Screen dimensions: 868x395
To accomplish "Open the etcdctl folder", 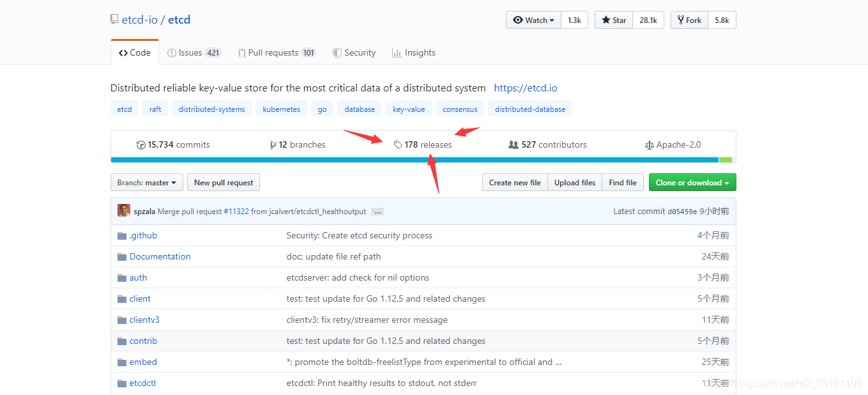I will coord(142,383).
